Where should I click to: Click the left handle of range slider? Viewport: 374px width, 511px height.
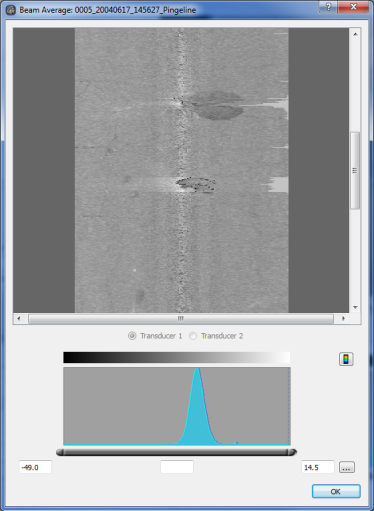pyautogui.click(x=60, y=452)
